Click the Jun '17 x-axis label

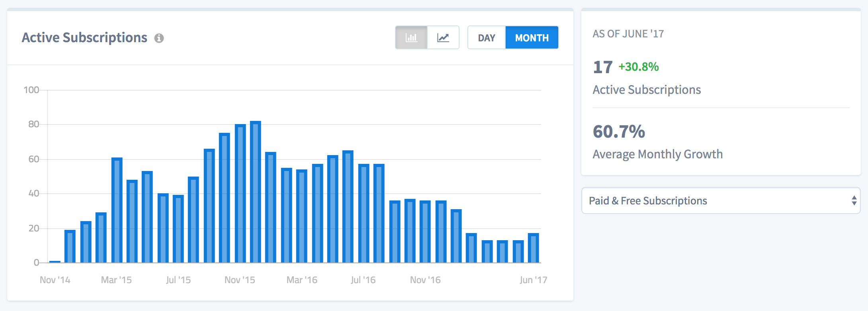tap(533, 280)
